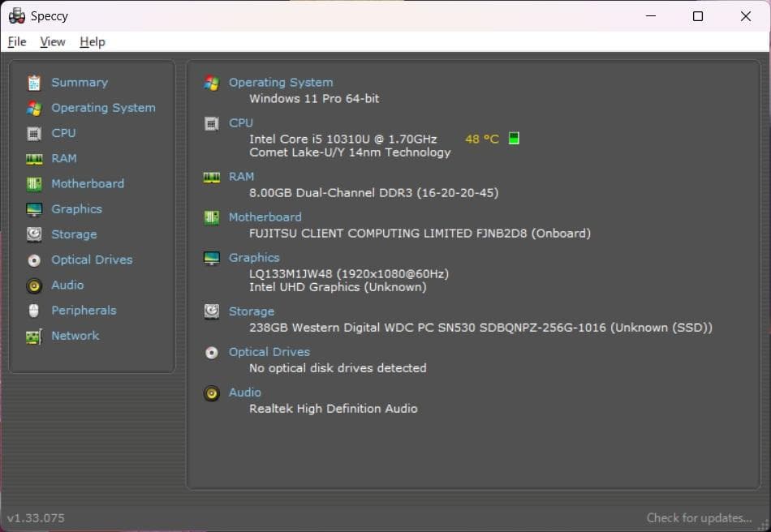Screen dimensions: 771x532
Task: Open RAM details from its heading
Action: [x=241, y=176]
